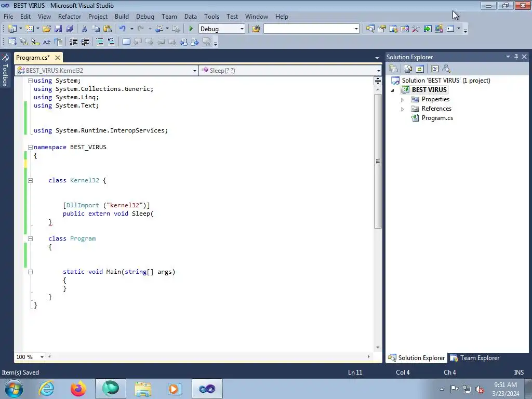Screen dimensions: 532x399
Task: Open the File menu
Action: (8, 16)
